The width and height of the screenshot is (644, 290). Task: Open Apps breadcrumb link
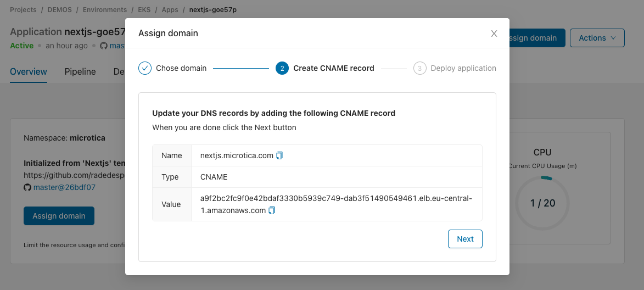pyautogui.click(x=170, y=9)
